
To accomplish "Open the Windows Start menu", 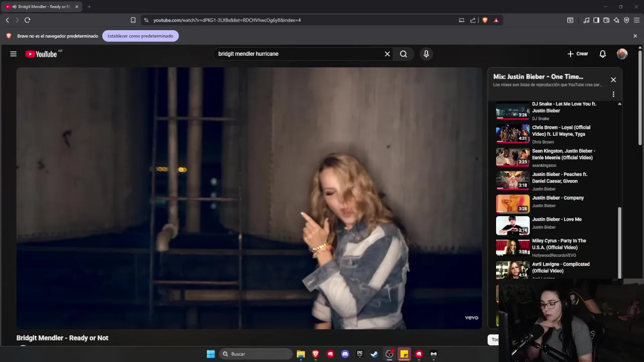I will click(x=211, y=354).
